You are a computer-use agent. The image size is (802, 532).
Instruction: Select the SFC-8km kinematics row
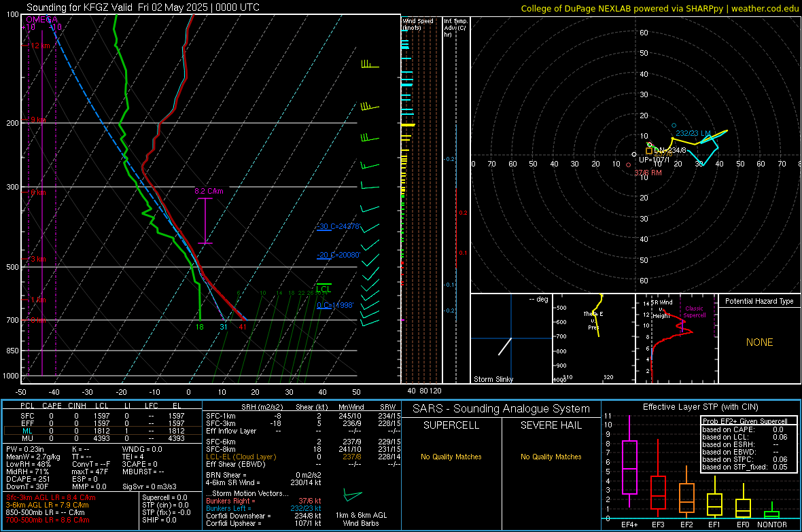303,449
